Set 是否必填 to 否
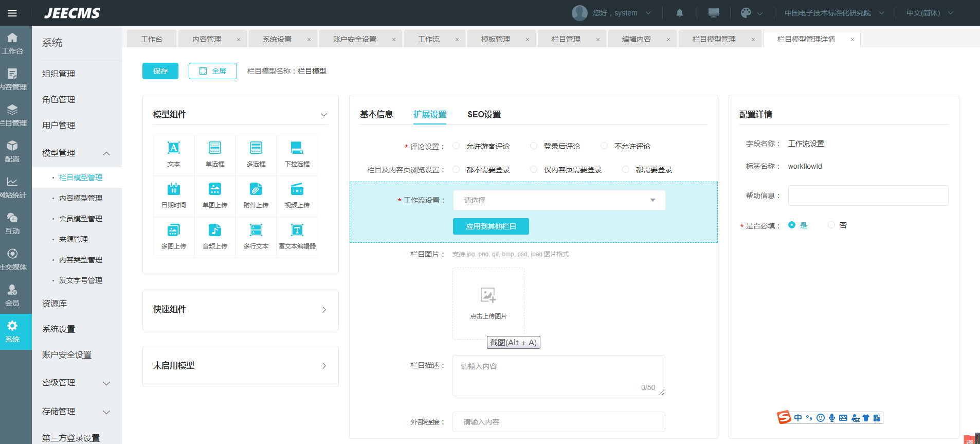The width and height of the screenshot is (980, 444). (x=831, y=225)
